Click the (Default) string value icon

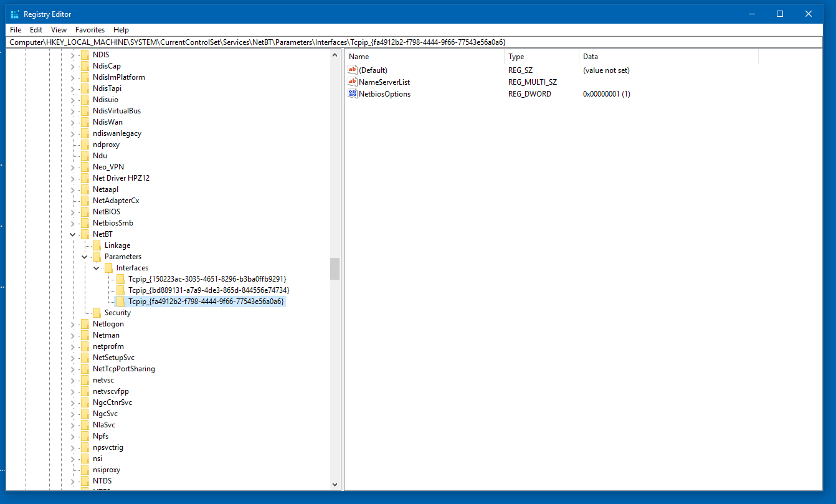click(x=353, y=70)
